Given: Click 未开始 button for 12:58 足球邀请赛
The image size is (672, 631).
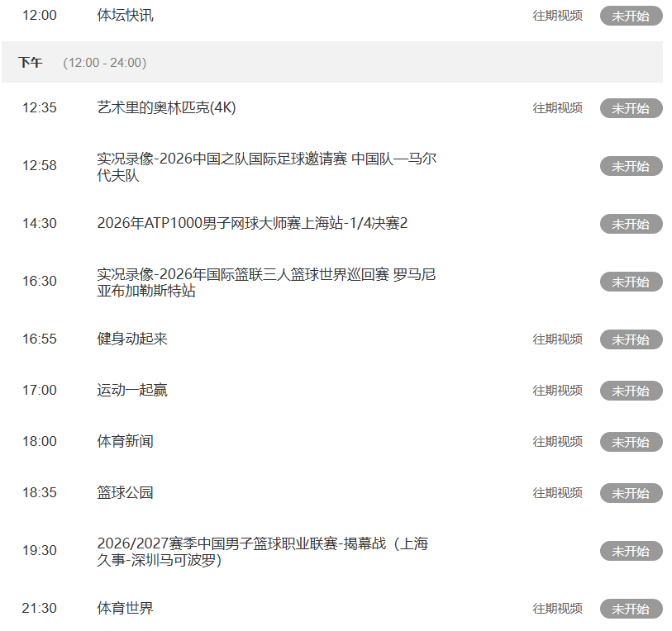Looking at the screenshot, I should [x=631, y=166].
